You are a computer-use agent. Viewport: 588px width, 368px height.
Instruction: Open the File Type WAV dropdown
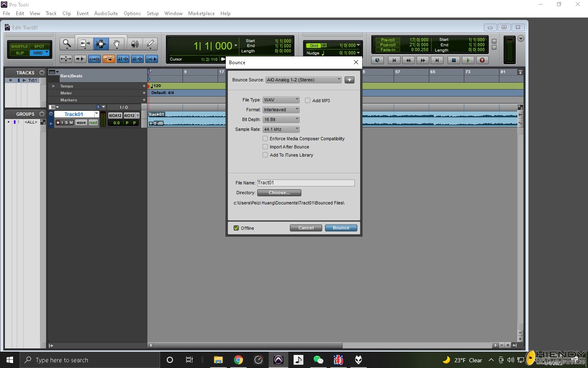click(x=281, y=100)
